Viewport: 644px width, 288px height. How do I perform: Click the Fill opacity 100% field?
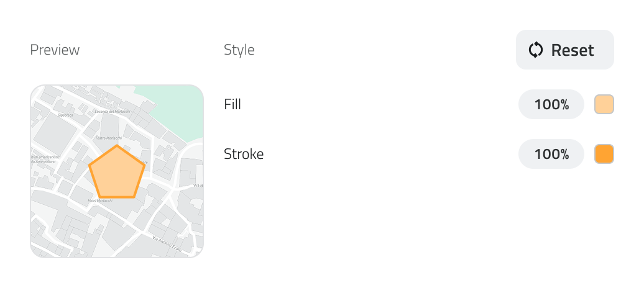point(551,104)
